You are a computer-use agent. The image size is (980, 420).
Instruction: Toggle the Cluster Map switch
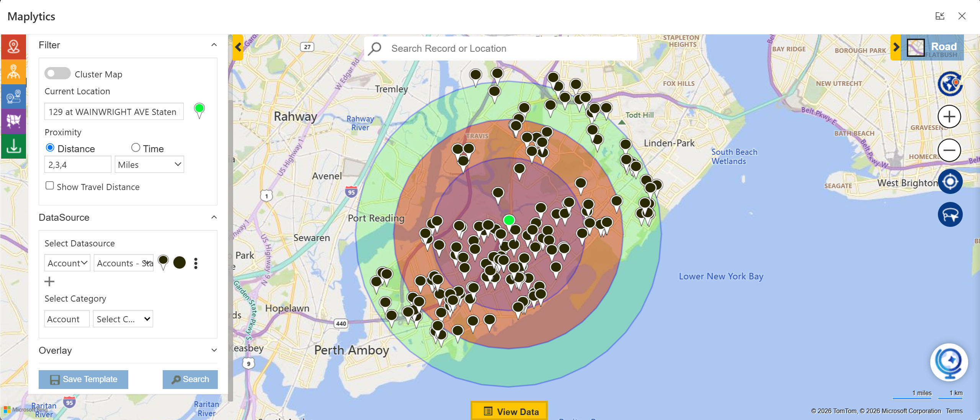click(57, 74)
